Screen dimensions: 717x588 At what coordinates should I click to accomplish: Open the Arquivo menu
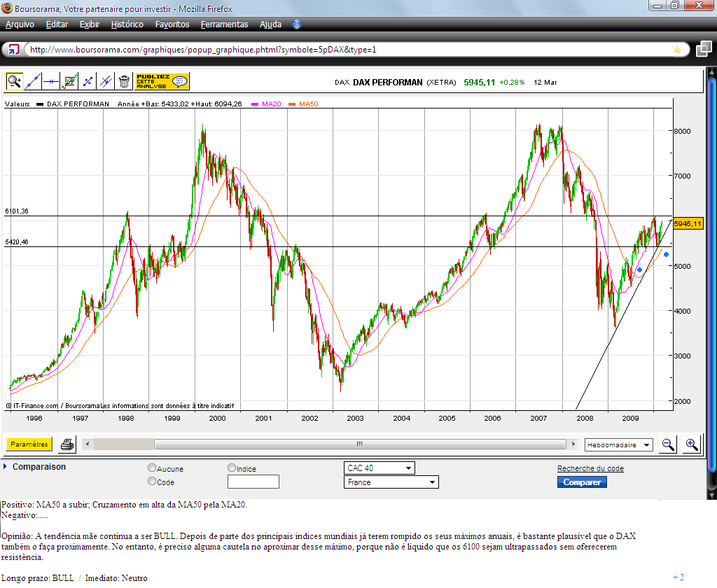[x=20, y=24]
